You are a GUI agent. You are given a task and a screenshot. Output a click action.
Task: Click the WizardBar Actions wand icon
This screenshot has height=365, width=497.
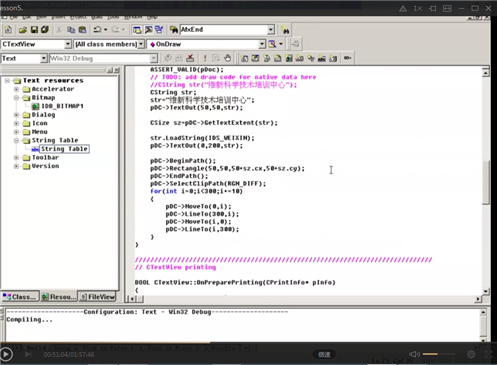pos(272,44)
